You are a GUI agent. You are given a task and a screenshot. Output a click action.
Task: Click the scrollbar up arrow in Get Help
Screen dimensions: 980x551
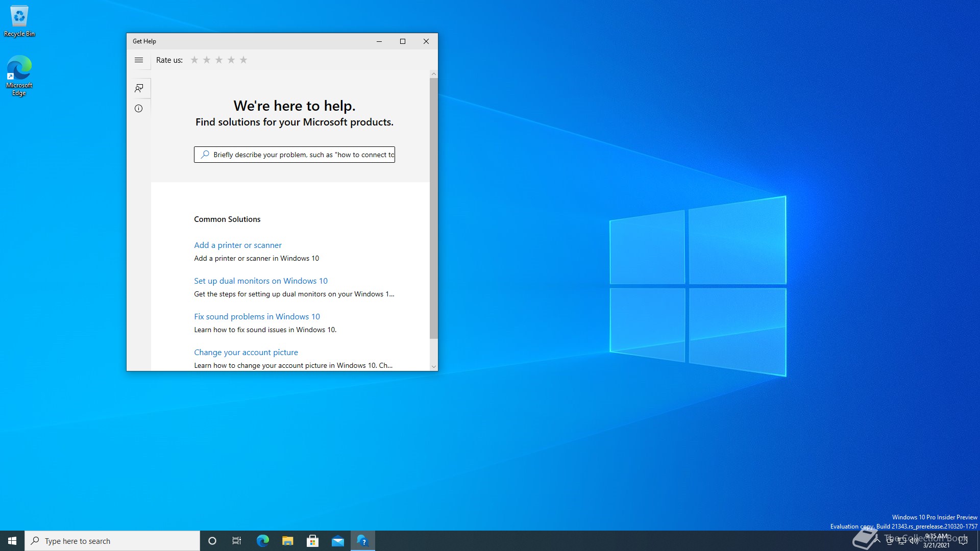(x=434, y=74)
